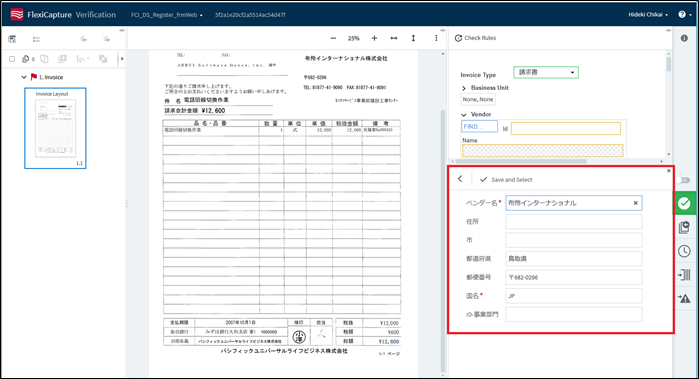699x379 pixels.
Task: Pin the image panel with its corner pin icon
Action: pos(443,30)
